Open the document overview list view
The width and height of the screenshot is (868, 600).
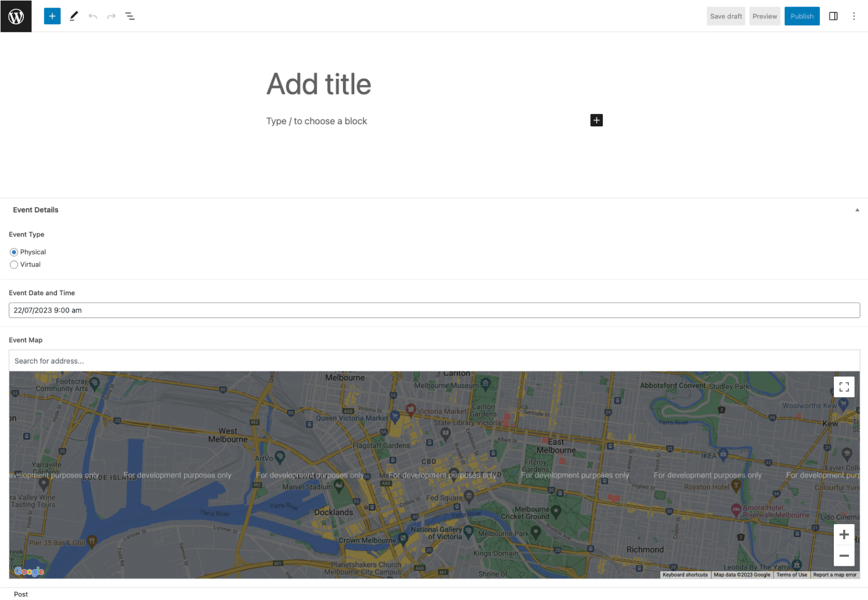click(130, 16)
